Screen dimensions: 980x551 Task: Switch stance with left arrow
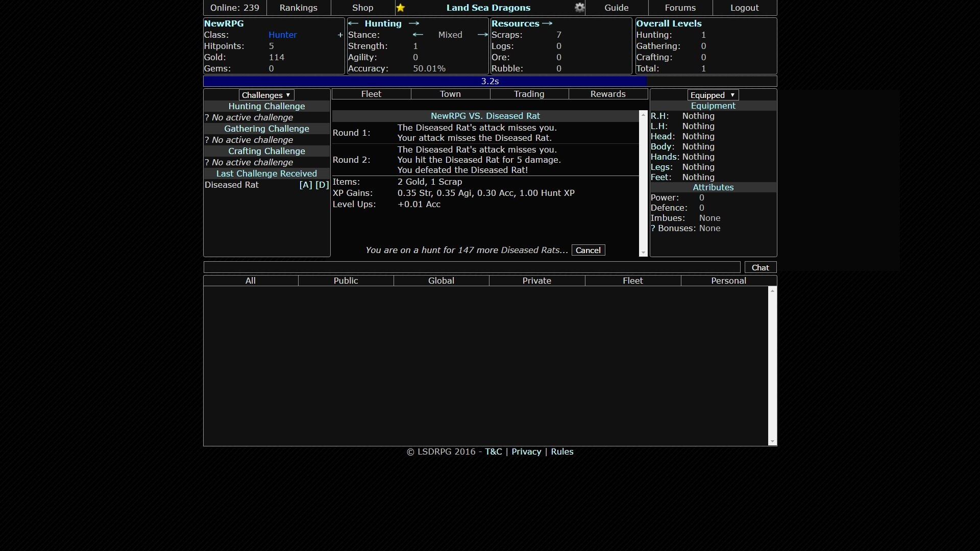pyautogui.click(x=418, y=35)
